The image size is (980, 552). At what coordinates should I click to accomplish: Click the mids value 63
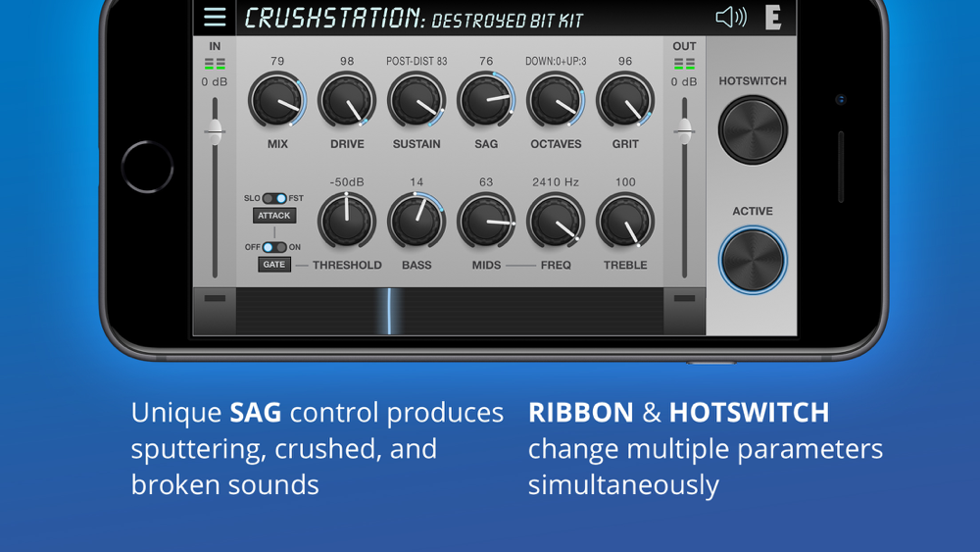click(486, 182)
